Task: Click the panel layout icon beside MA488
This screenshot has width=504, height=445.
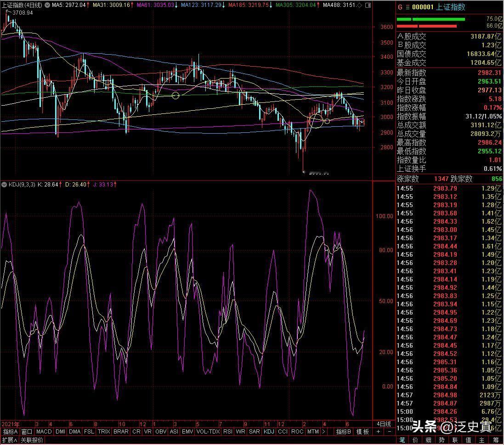Action: 368,5
